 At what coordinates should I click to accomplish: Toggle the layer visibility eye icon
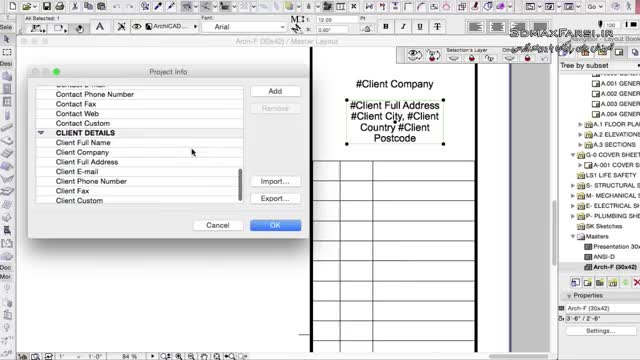pos(136,27)
